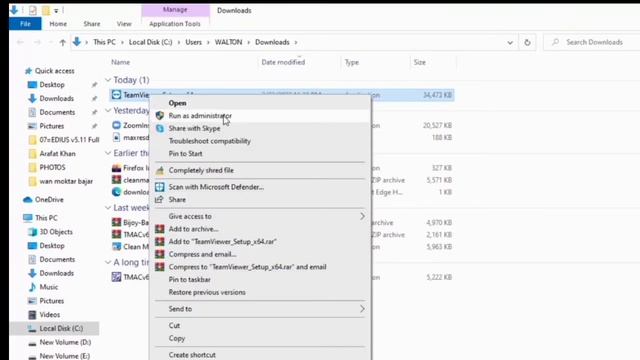The height and width of the screenshot is (360, 640).
Task: Open New Volume (D:) in sidebar
Action: [x=65, y=342]
